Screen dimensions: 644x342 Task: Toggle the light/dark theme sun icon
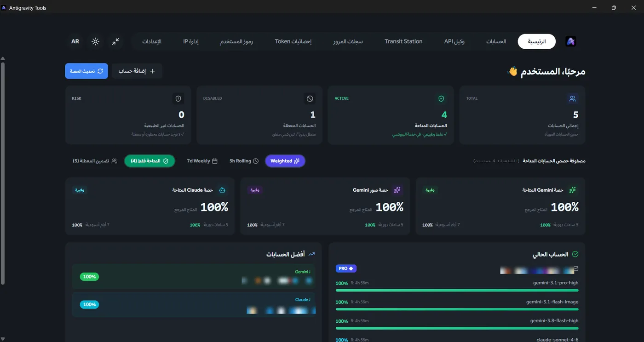point(95,41)
